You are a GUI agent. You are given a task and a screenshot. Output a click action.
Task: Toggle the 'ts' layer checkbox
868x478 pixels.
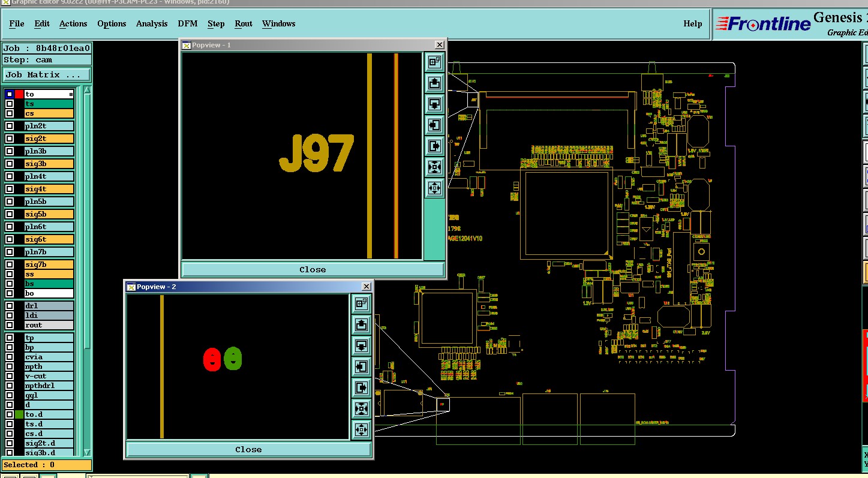pos(10,104)
